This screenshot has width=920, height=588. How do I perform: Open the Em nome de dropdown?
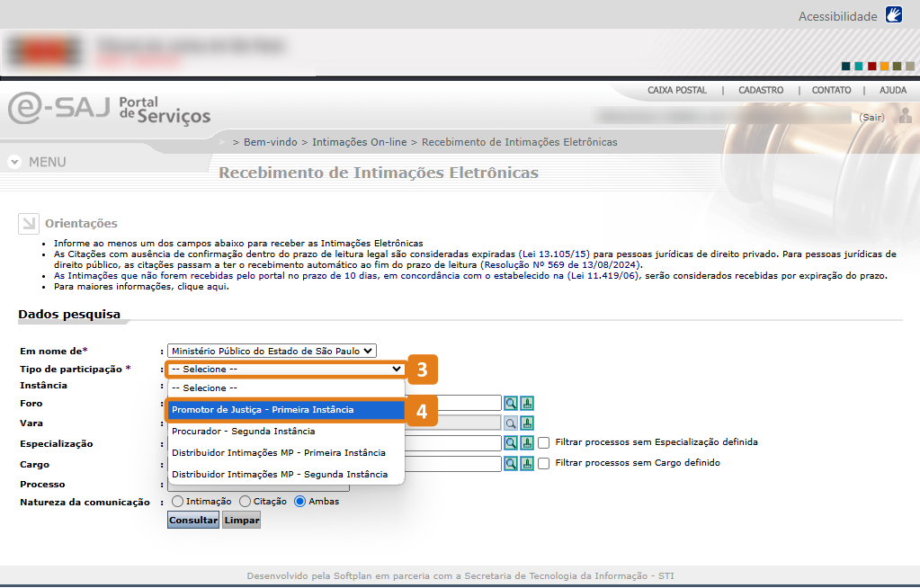point(272,351)
